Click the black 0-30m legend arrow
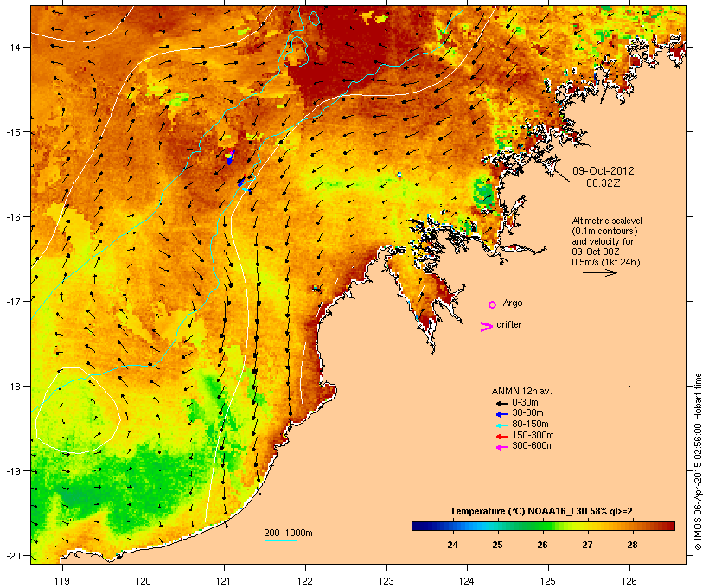Viewport: 709px width, 588px height. 501,404
